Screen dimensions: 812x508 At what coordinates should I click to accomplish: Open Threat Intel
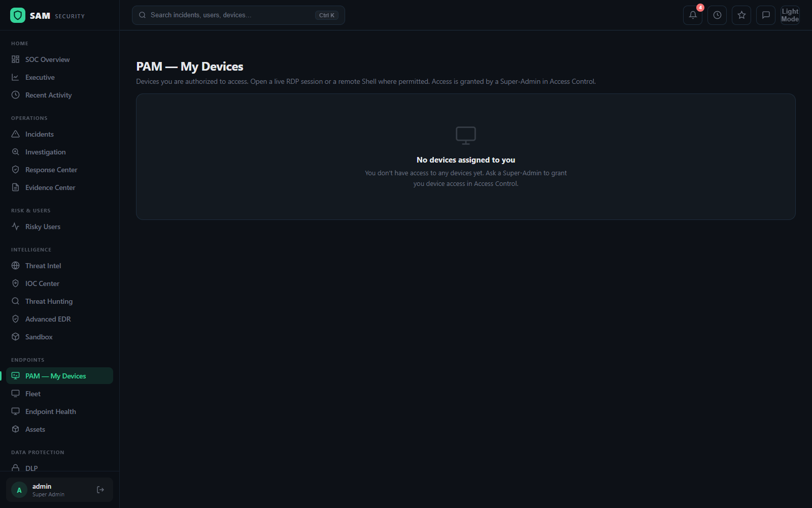click(x=59, y=266)
